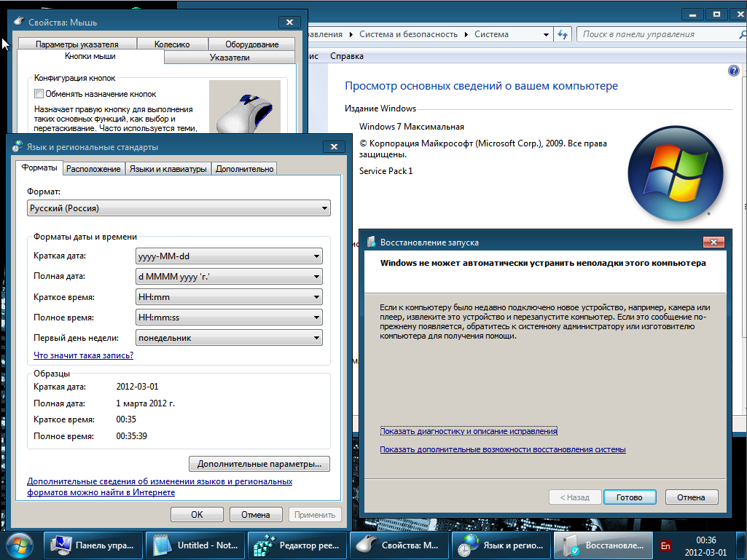This screenshot has width=747, height=560.
Task: Click 'Показать диагностику и описание исправления' link
Action: 469,431
